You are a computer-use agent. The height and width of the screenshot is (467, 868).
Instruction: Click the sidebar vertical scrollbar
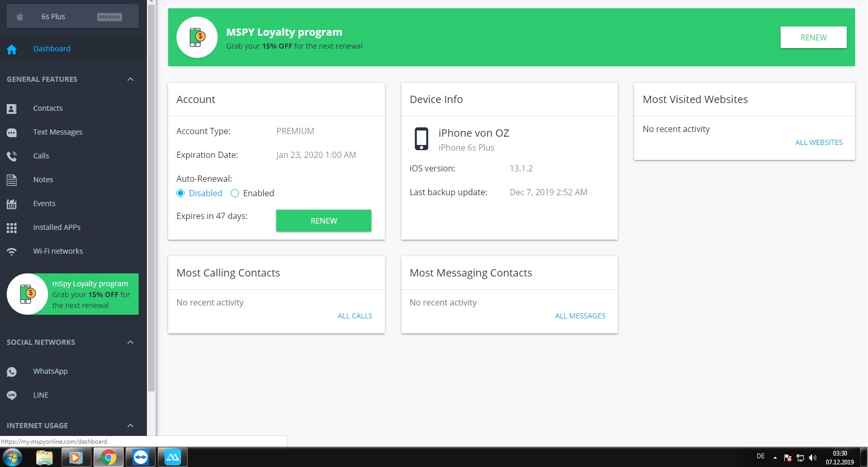click(x=151, y=207)
